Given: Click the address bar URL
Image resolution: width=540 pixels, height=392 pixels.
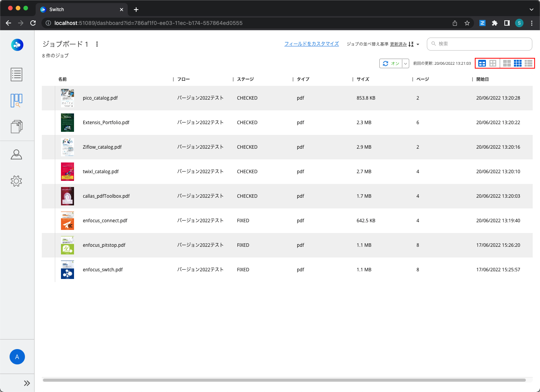Looking at the screenshot, I should (148, 23).
